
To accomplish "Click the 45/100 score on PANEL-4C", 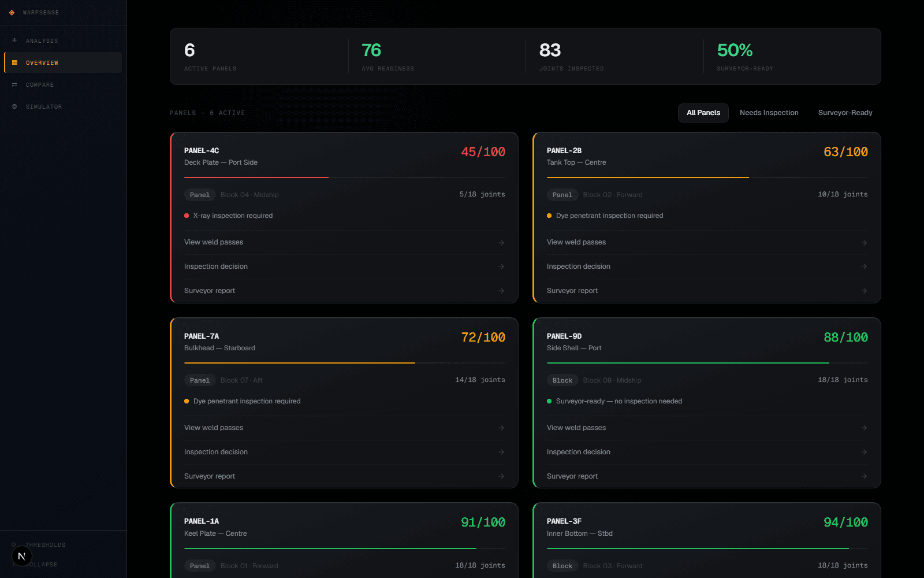I will (x=483, y=152).
